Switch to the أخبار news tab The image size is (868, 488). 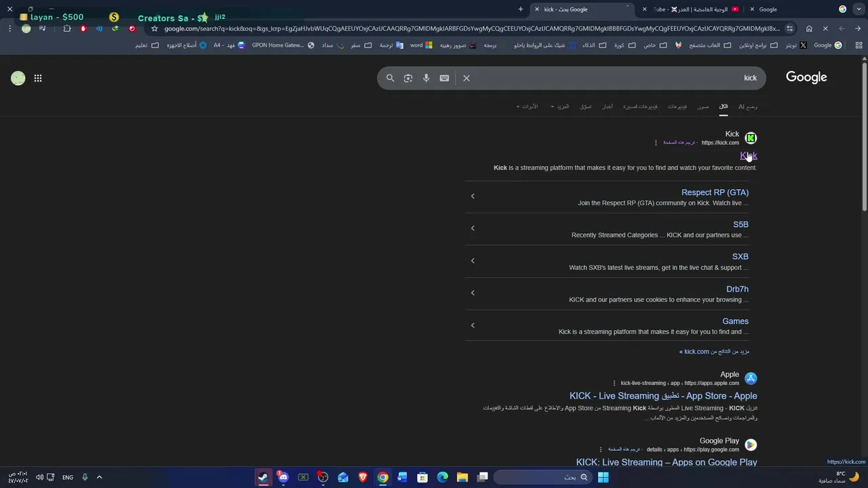click(x=608, y=106)
